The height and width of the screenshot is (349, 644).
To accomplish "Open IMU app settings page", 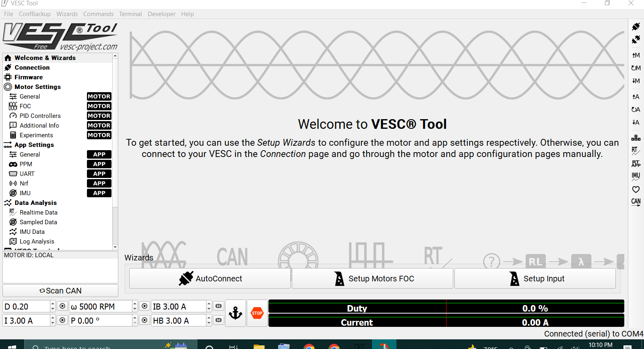I will click(58, 193).
